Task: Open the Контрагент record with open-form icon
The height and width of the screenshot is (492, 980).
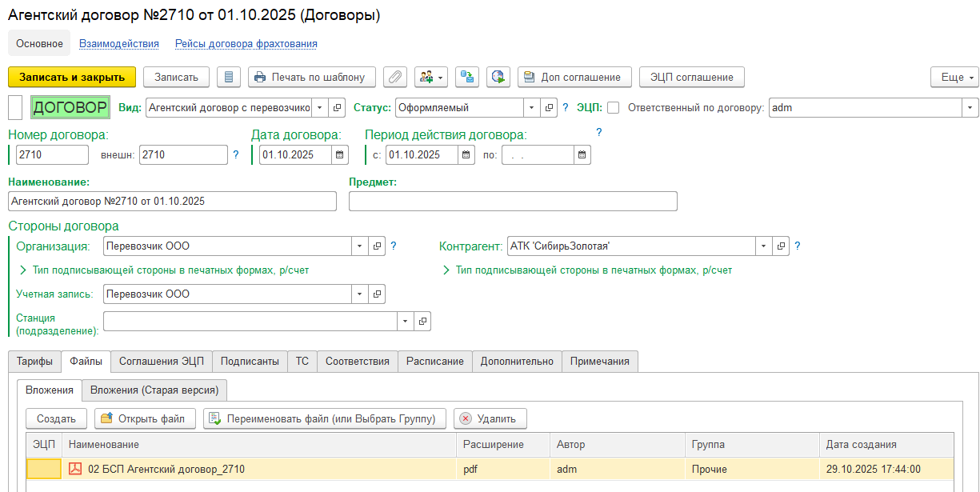Action: [x=782, y=246]
